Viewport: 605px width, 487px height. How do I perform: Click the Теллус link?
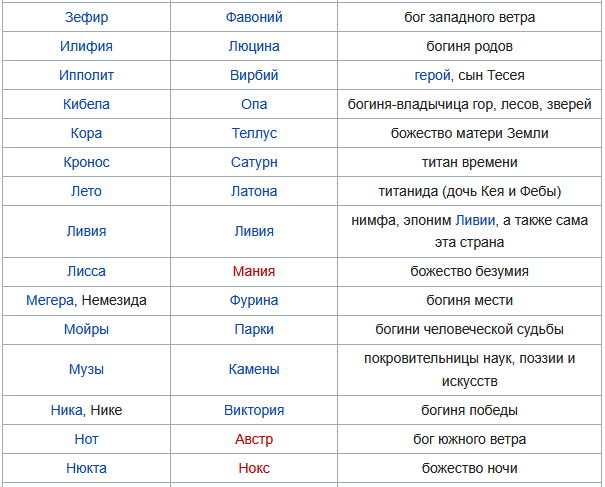point(254,133)
